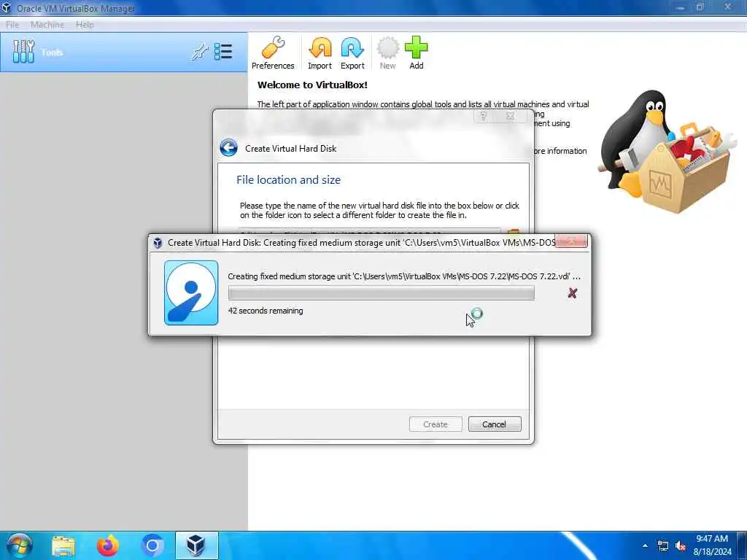Click the VirtualBox taskbar button
747x560 pixels.
(x=197, y=545)
